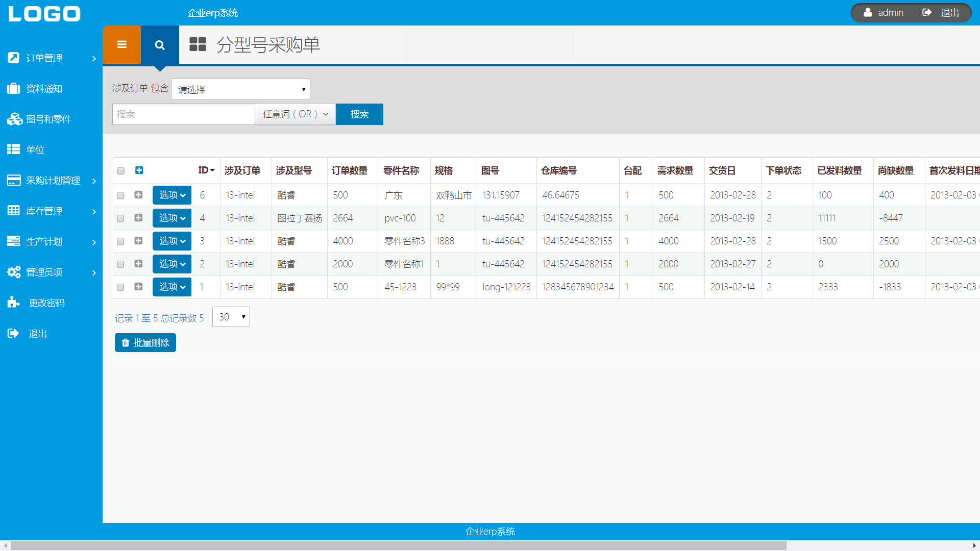This screenshot has height=551, width=980.
Task: Check the checkbox for row ID 4
Action: tap(120, 218)
